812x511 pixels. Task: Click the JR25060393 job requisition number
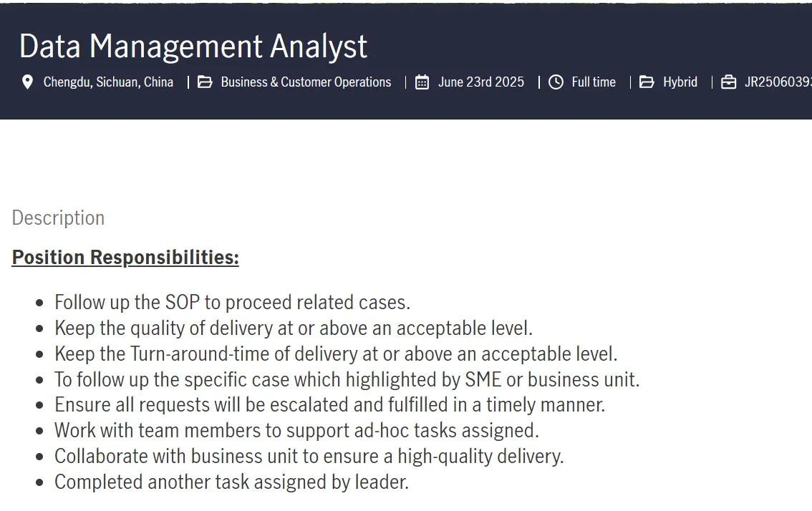click(778, 82)
